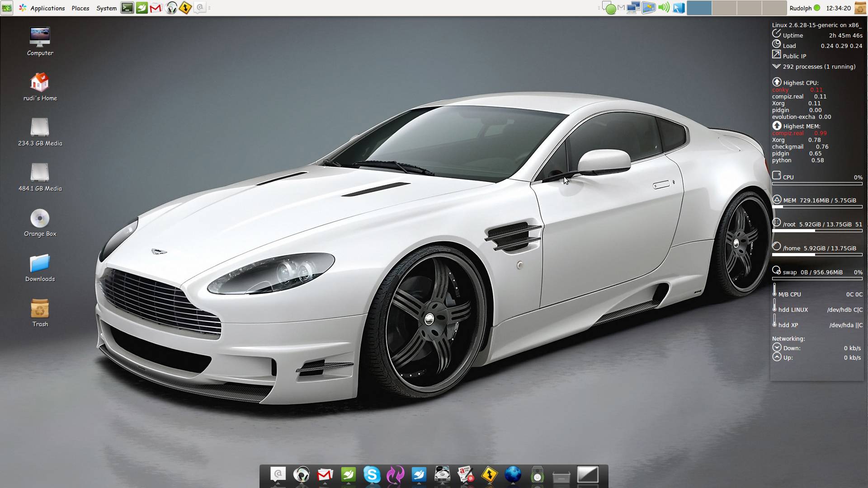
Task: Open the Places menu
Action: pos(80,8)
